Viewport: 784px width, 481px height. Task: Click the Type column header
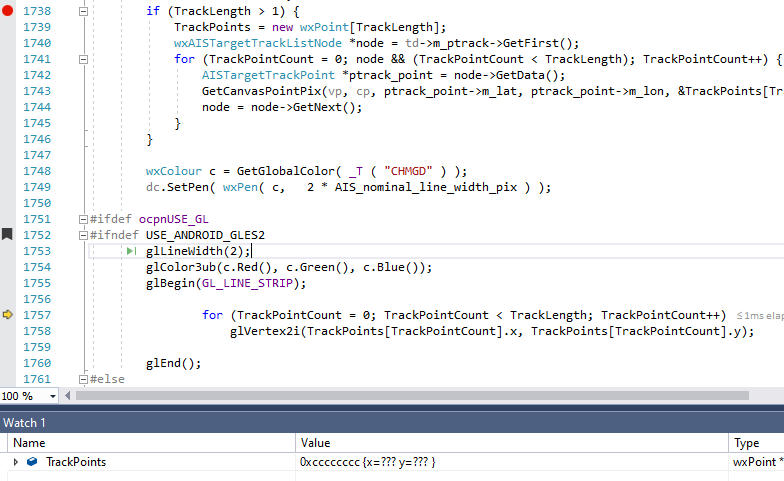pyautogui.click(x=756, y=443)
